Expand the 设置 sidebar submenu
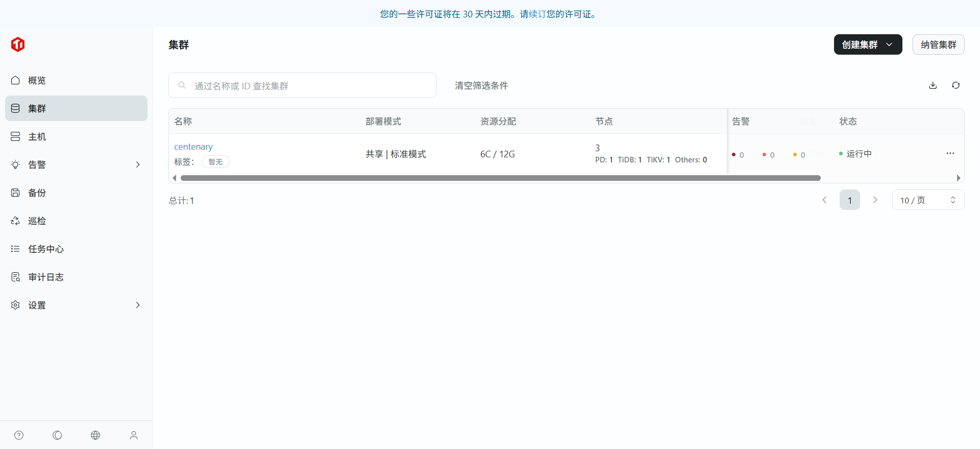The image size is (980, 449). point(137,305)
